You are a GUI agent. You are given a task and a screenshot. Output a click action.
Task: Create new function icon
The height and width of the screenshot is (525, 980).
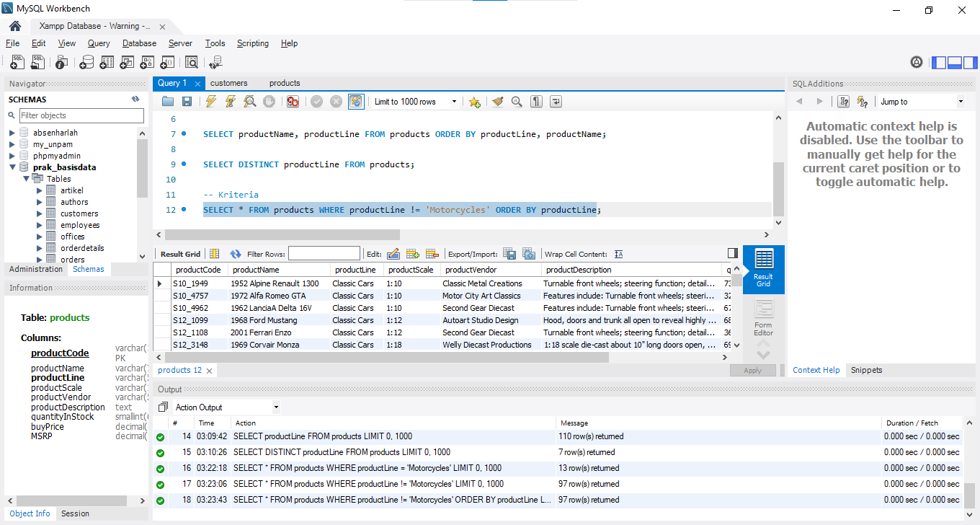167,63
